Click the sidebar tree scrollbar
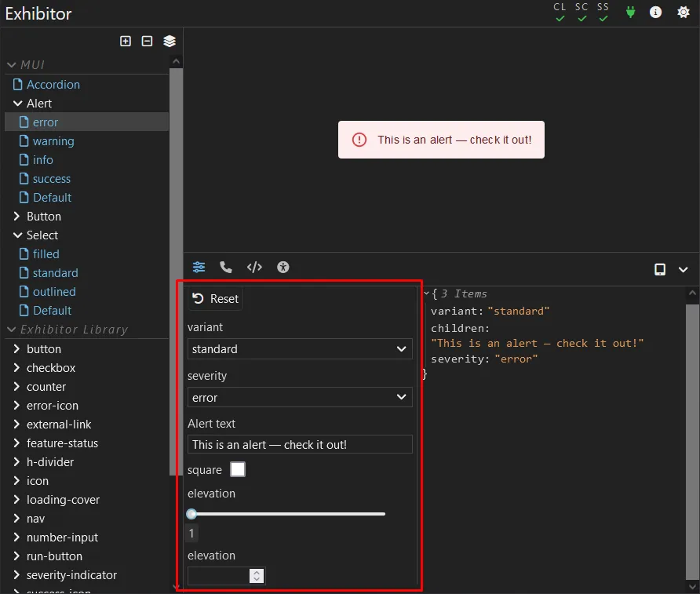The height and width of the screenshot is (594, 700). 177,271
